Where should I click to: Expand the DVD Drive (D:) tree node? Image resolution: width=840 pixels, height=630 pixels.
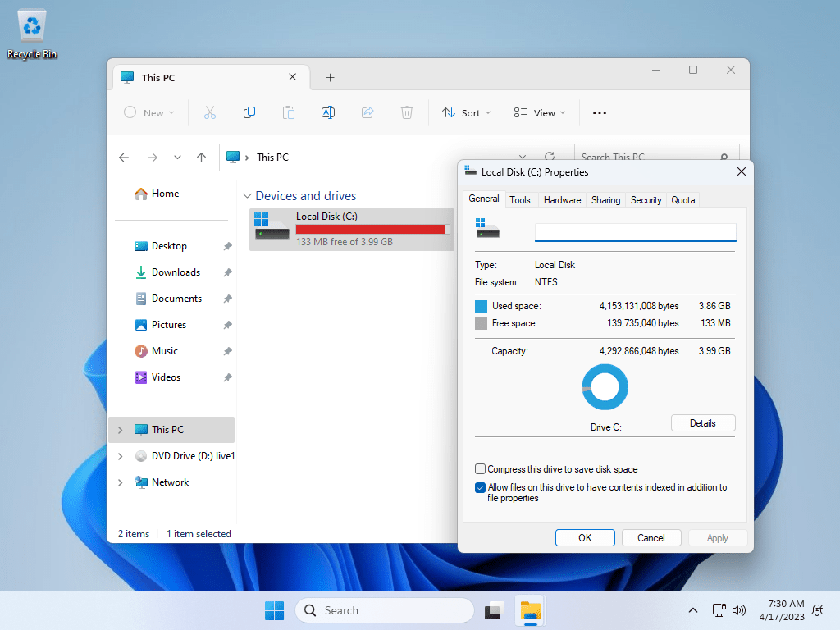121,456
